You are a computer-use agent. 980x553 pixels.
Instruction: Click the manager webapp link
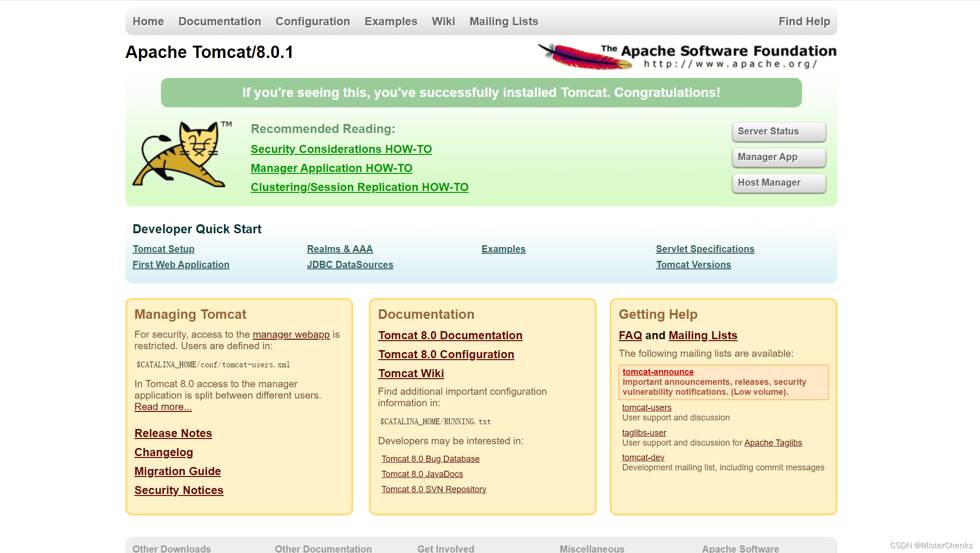[291, 334]
